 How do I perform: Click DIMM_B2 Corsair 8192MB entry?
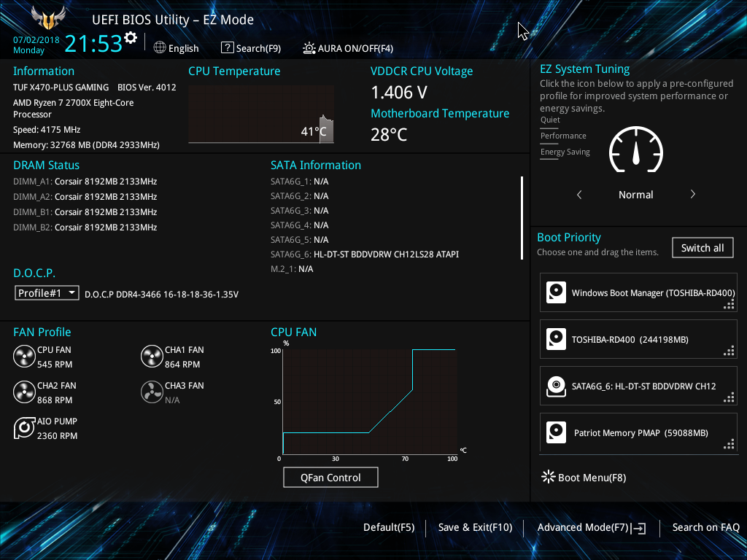(x=85, y=227)
